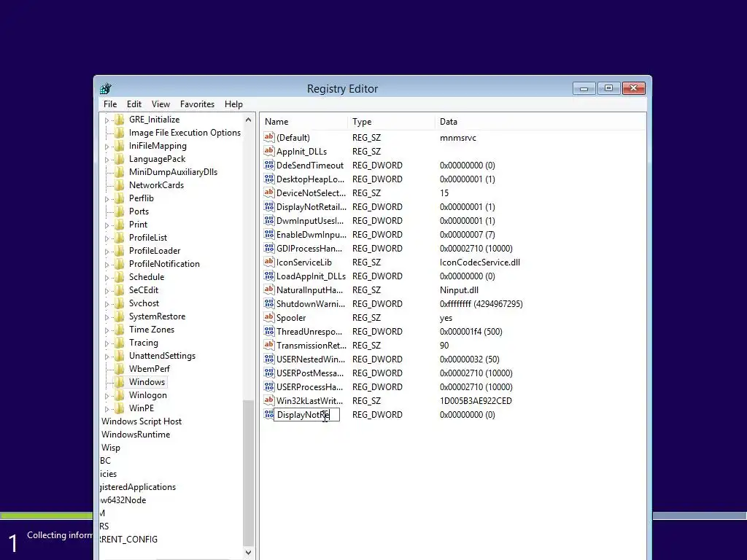Viewport: 747px width, 560px height.
Task: Select the WindowsRuntime key
Action: point(136,435)
